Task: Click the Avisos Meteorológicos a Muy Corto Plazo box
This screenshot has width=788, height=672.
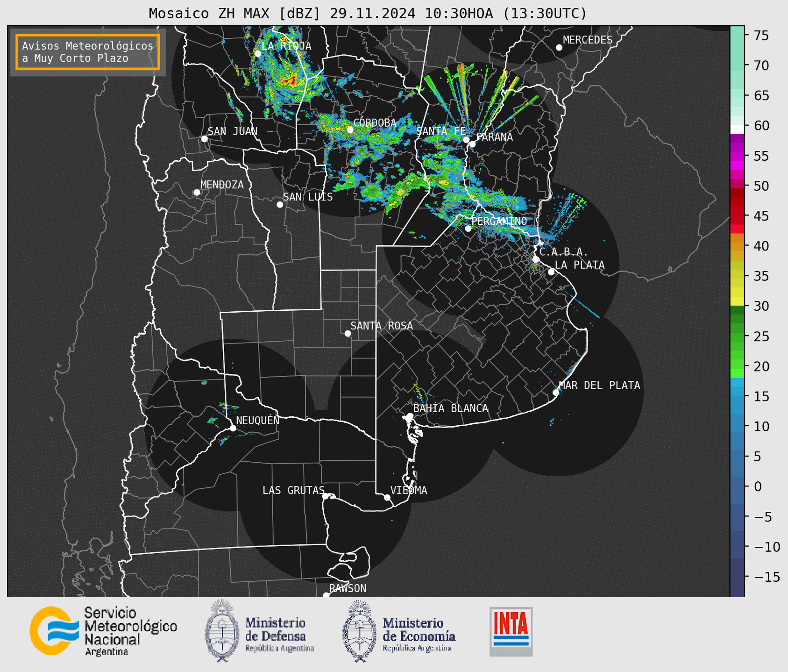Action: pyautogui.click(x=88, y=52)
